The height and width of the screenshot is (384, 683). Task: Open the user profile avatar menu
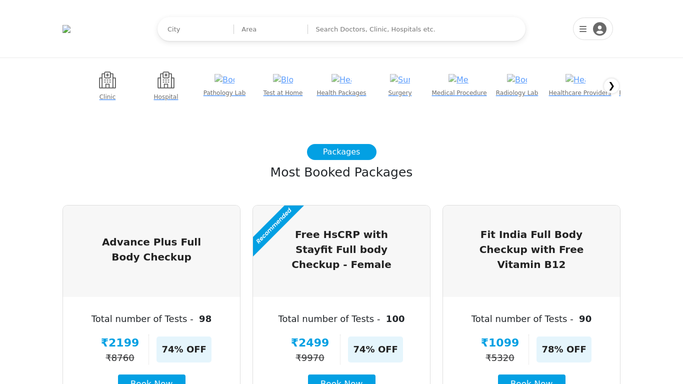coord(599,29)
